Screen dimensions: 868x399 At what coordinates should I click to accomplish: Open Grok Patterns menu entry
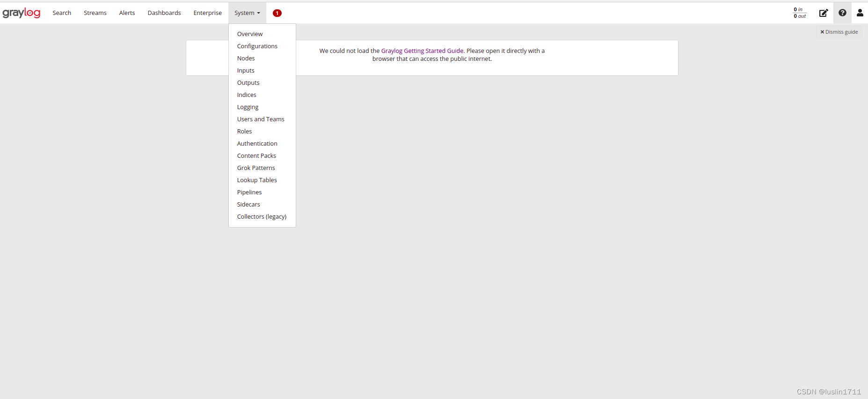(262, 168)
